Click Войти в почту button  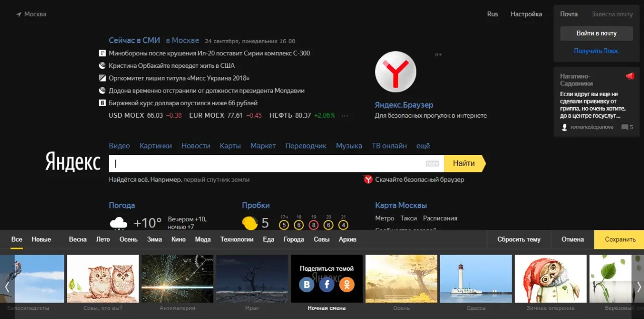tap(596, 33)
